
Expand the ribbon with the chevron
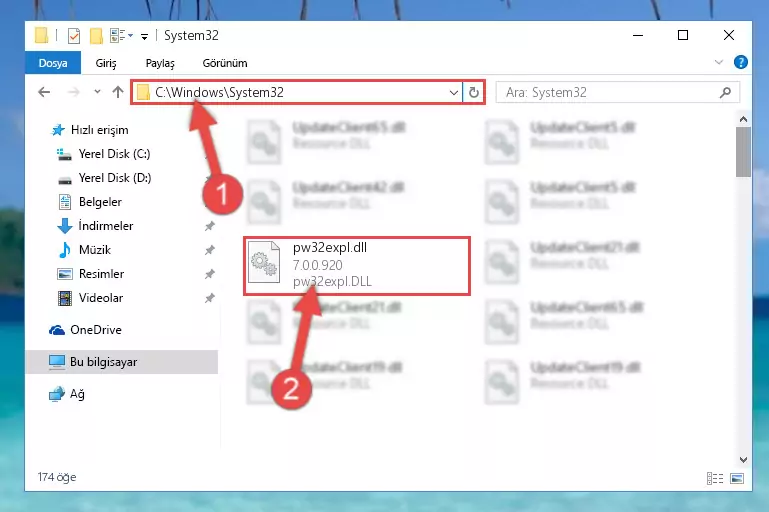pyautogui.click(x=718, y=62)
